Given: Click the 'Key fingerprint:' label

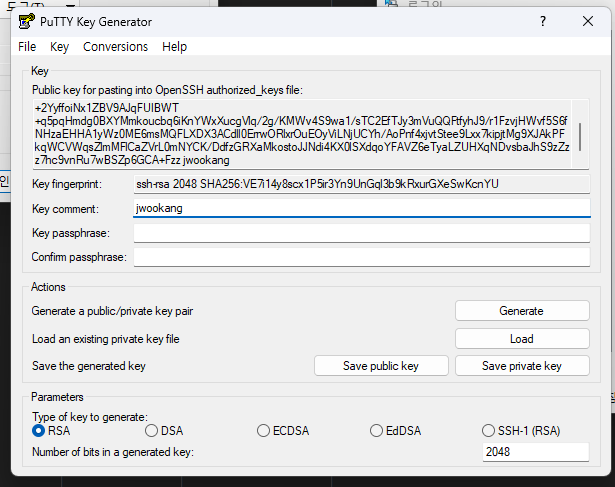Looking at the screenshot, I should (67, 184).
